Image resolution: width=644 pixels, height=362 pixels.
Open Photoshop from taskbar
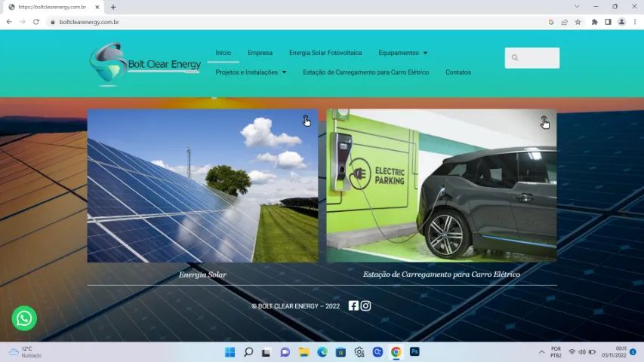click(414, 352)
